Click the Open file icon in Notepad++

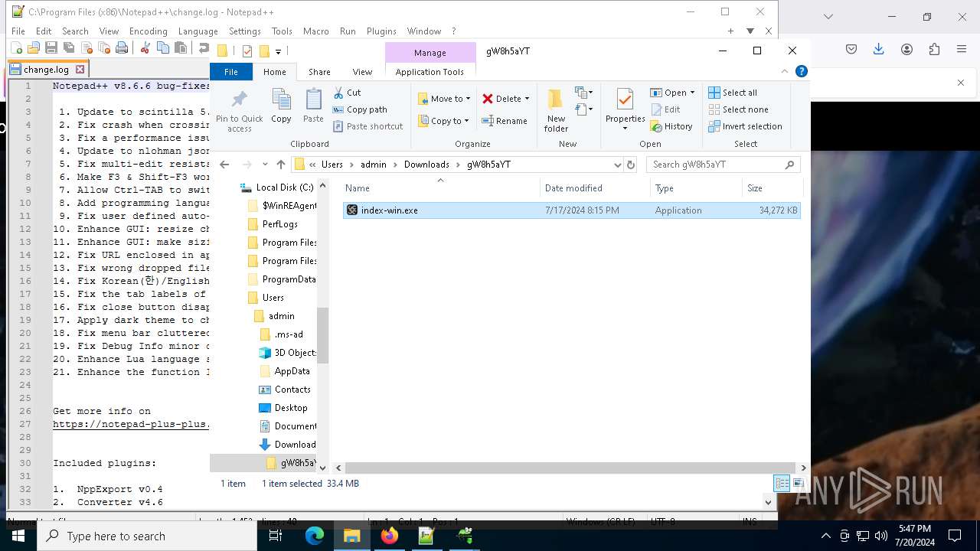pyautogui.click(x=33, y=48)
